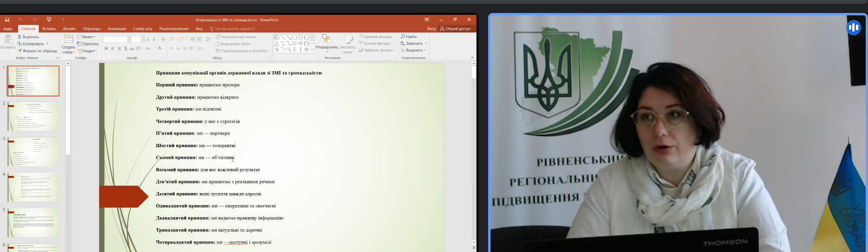Open the Слайд-шоу ribbon tab
Image resolution: width=868 pixels, height=252 pixels.
coord(142,29)
